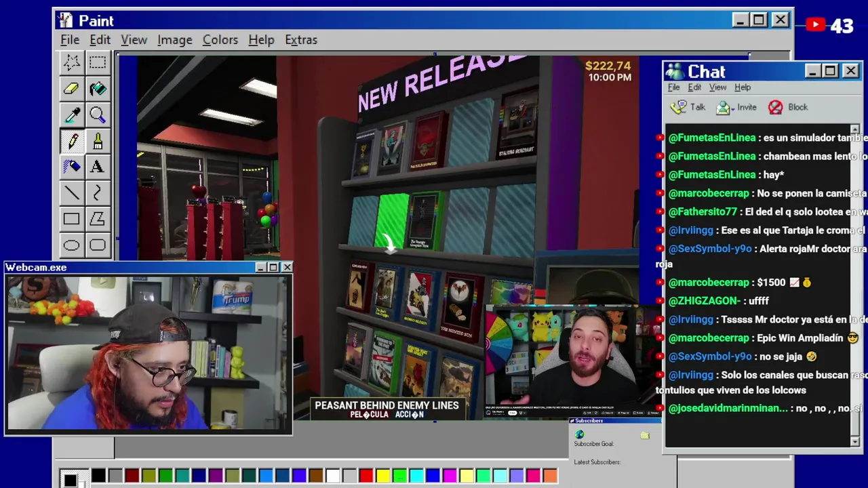The image size is (868, 488).
Task: Select the straight Line tool
Action: tap(71, 193)
